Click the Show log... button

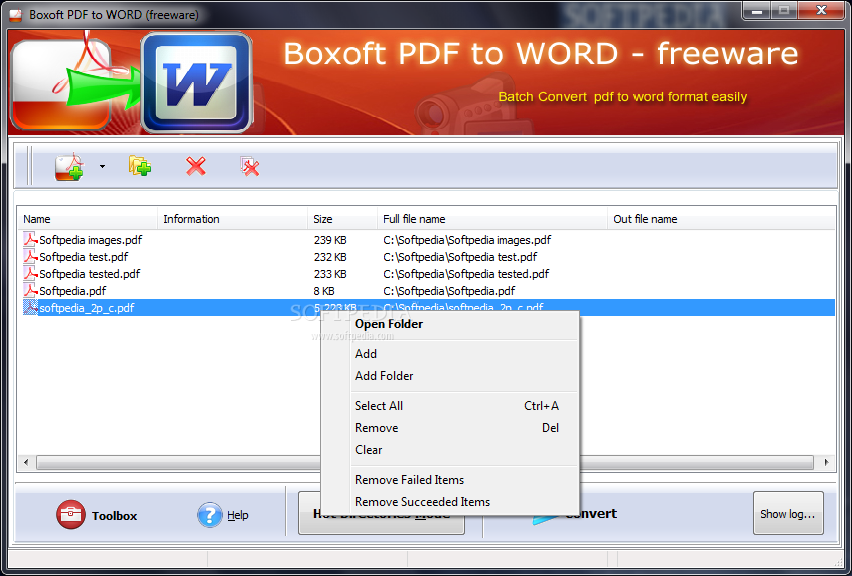coord(788,514)
